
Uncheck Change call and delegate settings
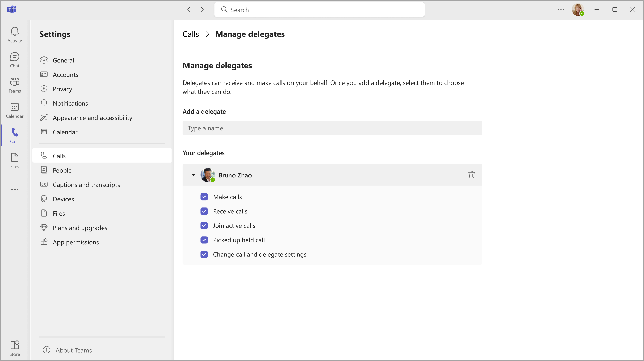point(204,254)
